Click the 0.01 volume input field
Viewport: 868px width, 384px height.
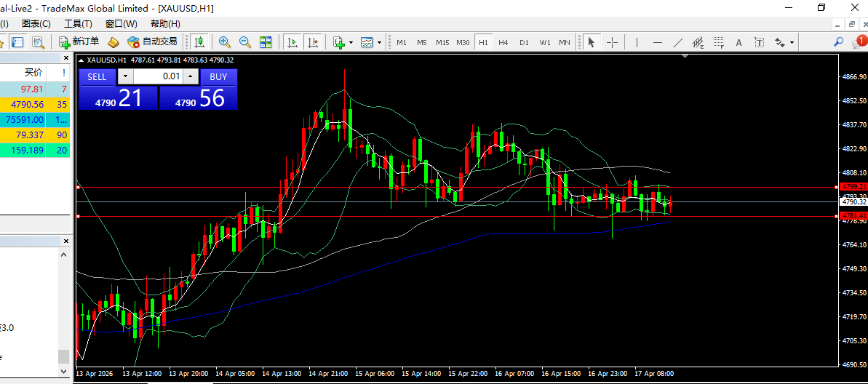(x=158, y=77)
